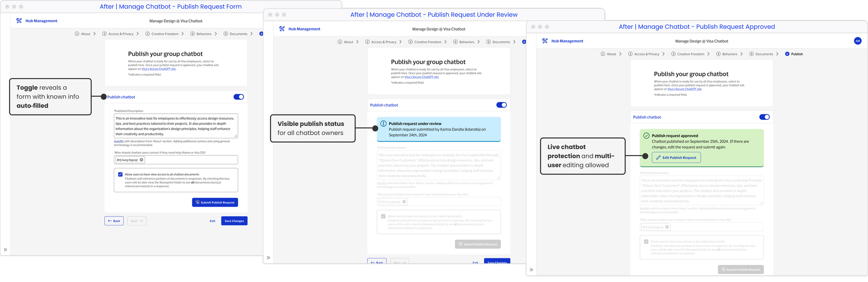The width and height of the screenshot is (868, 282).
Task: Toggle Publish chatbot switch in Request Form window
Action: (239, 97)
